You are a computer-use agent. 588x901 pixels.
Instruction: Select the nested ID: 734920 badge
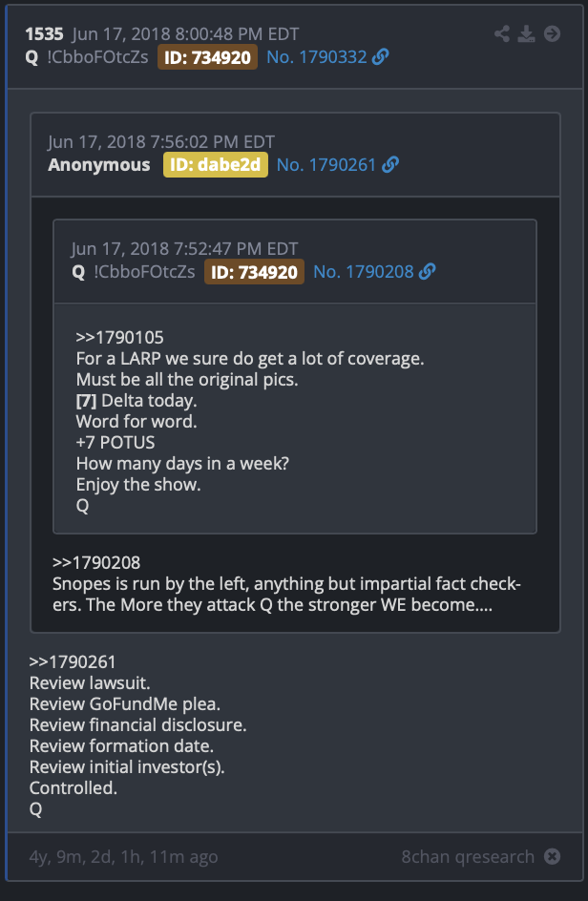pos(254,272)
